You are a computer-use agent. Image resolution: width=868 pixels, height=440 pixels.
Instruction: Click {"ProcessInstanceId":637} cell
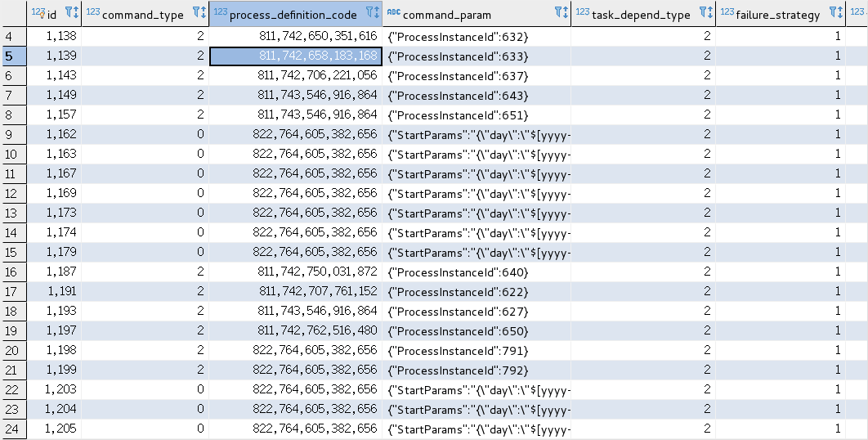pyautogui.click(x=477, y=75)
